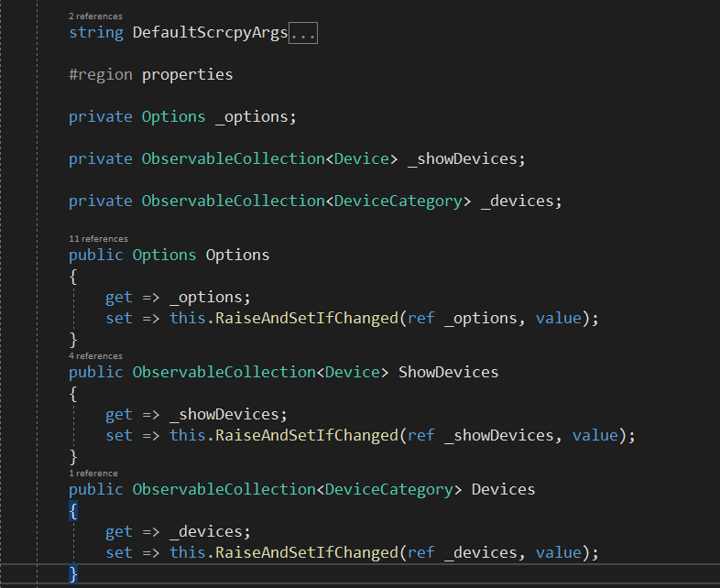Image resolution: width=720 pixels, height=588 pixels.
Task: Click 'ObservableCollection' in the public Devices declaration
Action: (224, 489)
